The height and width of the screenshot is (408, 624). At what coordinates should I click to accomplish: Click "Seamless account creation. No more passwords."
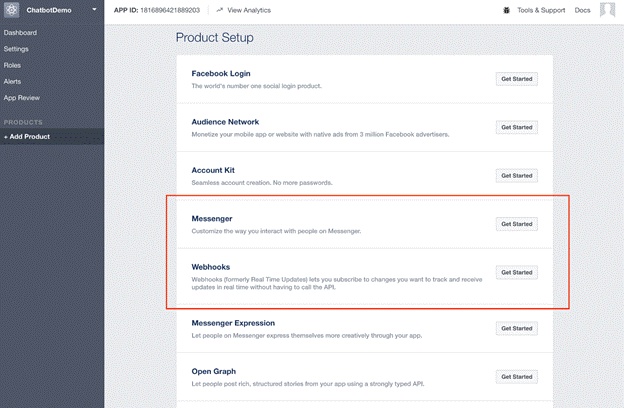(x=262, y=183)
